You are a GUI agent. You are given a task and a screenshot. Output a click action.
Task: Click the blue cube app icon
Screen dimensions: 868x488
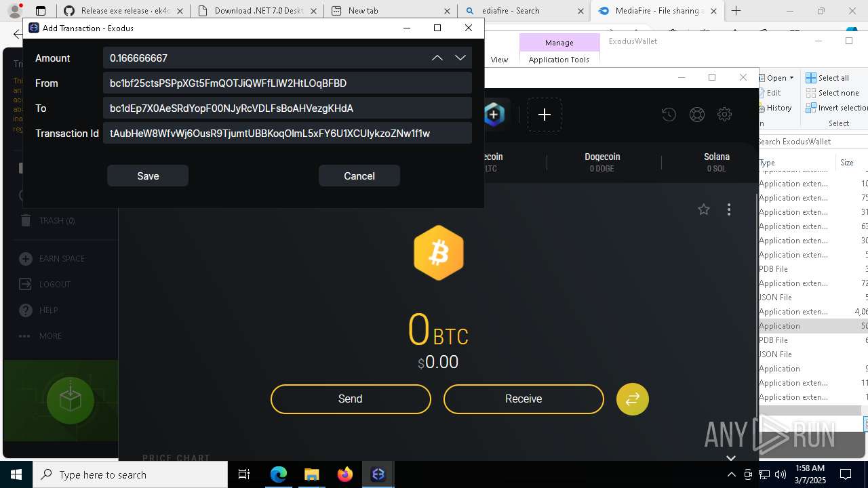coord(494,115)
